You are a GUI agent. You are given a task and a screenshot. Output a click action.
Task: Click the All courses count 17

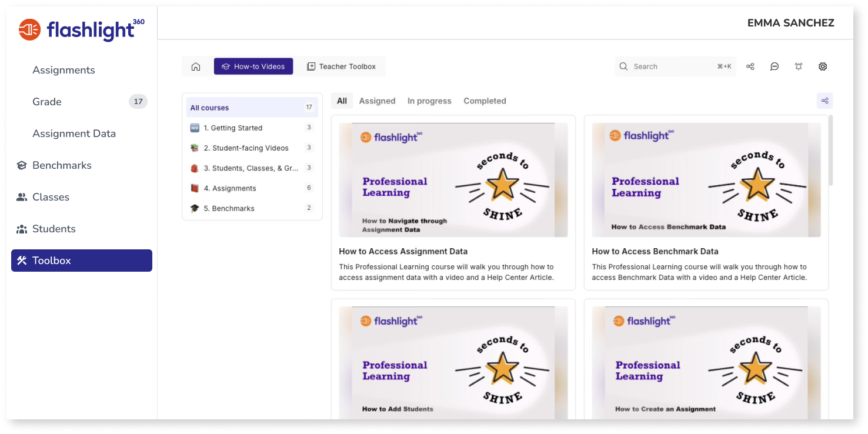[309, 108]
